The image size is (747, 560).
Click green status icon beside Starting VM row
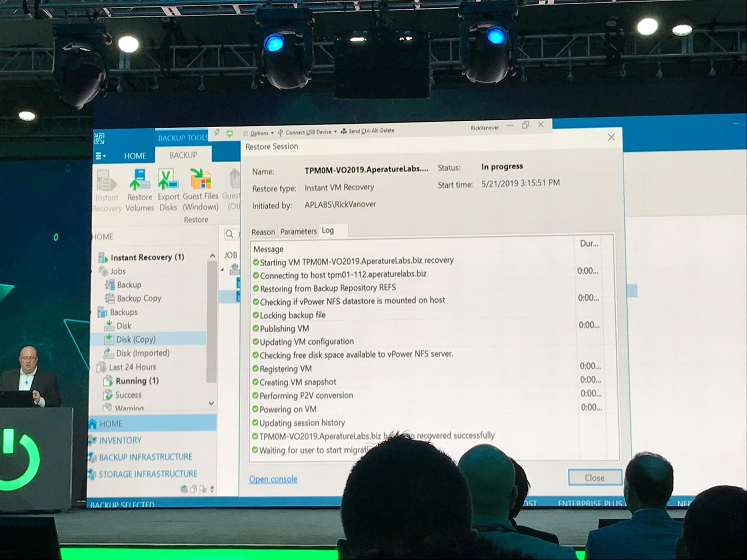tap(256, 262)
